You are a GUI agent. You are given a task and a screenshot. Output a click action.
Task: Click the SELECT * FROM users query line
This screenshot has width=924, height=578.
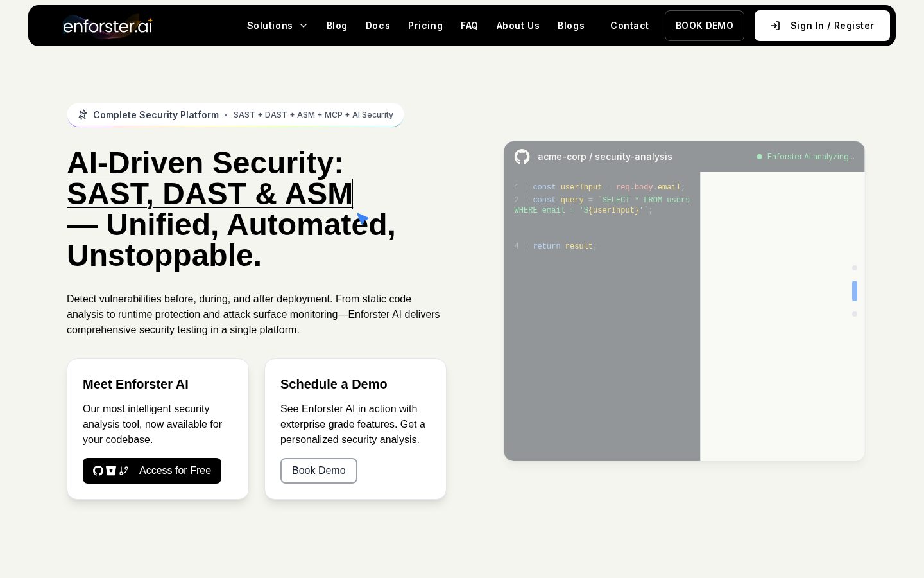click(602, 206)
